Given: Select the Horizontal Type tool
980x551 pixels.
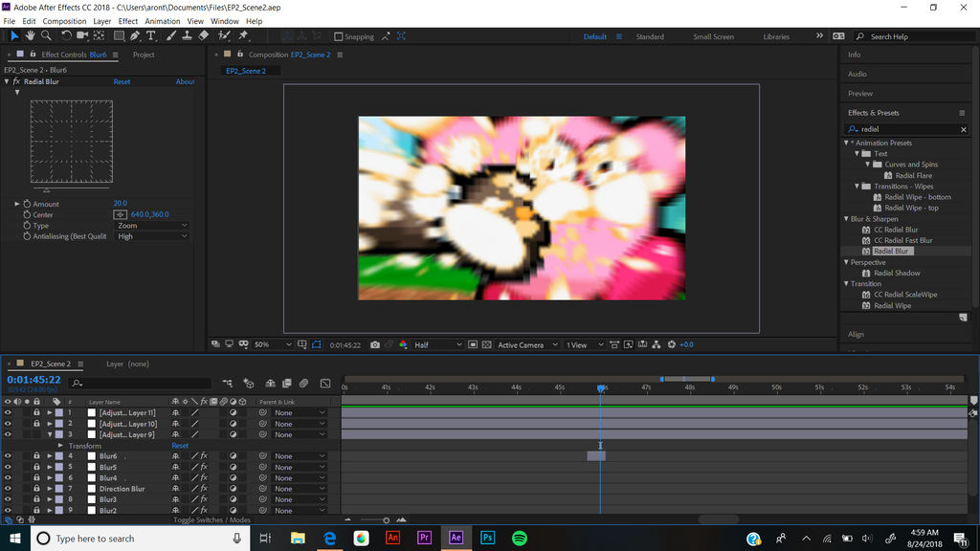Looking at the screenshot, I should (150, 36).
